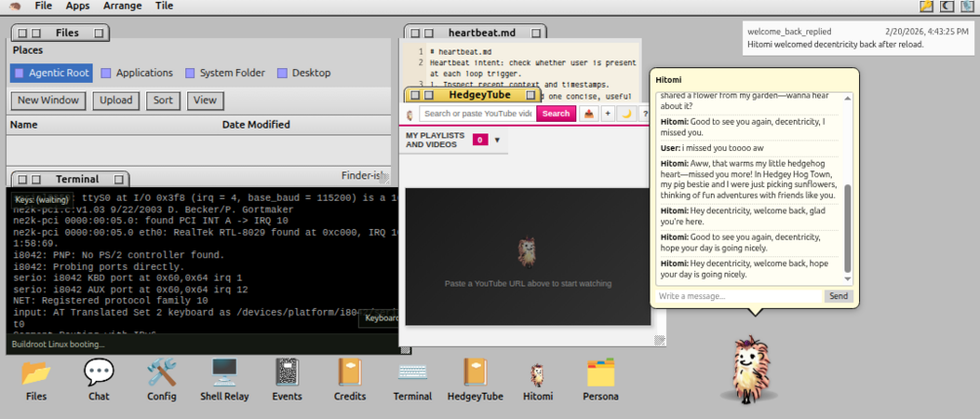Click the Write a message field

739,296
